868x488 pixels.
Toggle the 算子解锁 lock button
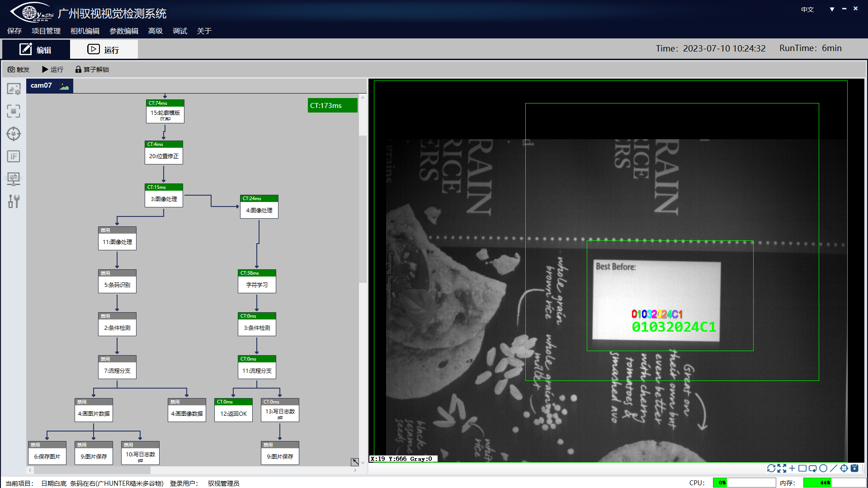[x=92, y=70]
